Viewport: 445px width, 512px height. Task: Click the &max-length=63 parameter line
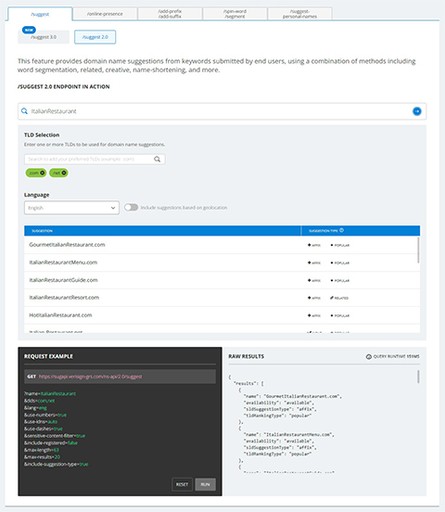41,450
